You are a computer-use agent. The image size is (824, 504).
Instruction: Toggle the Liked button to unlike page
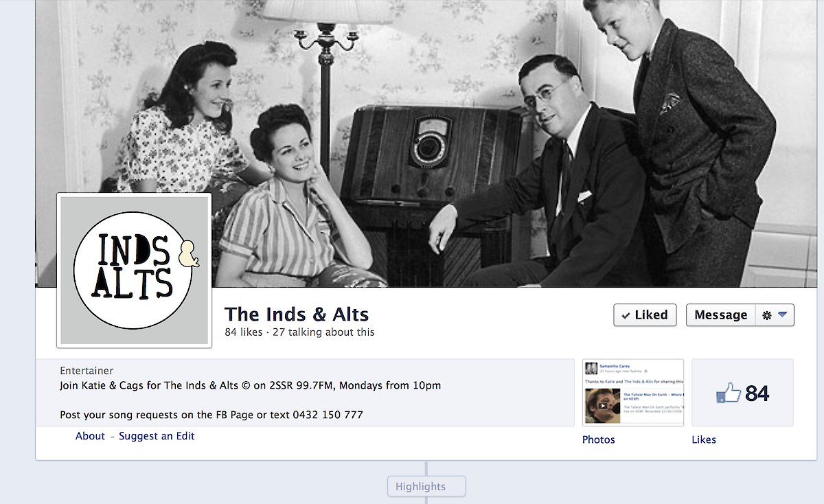click(645, 315)
